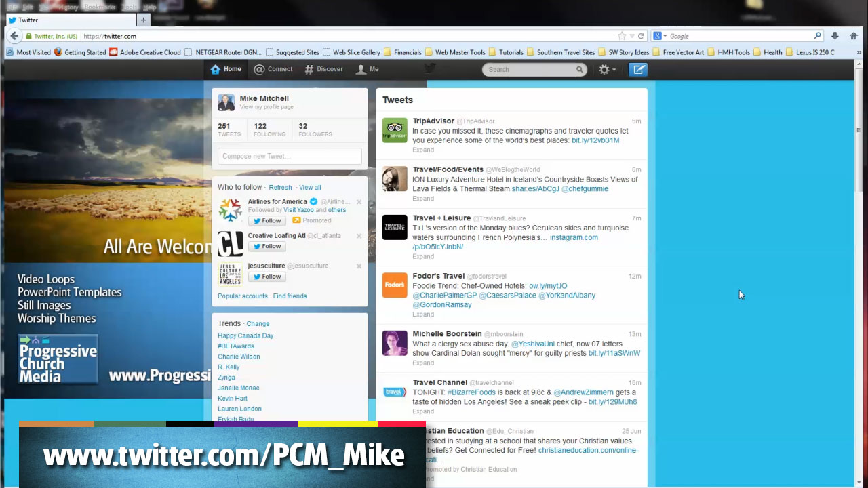Screen dimensions: 868x488
Task: Follow Airlines for America
Action: coord(267,221)
